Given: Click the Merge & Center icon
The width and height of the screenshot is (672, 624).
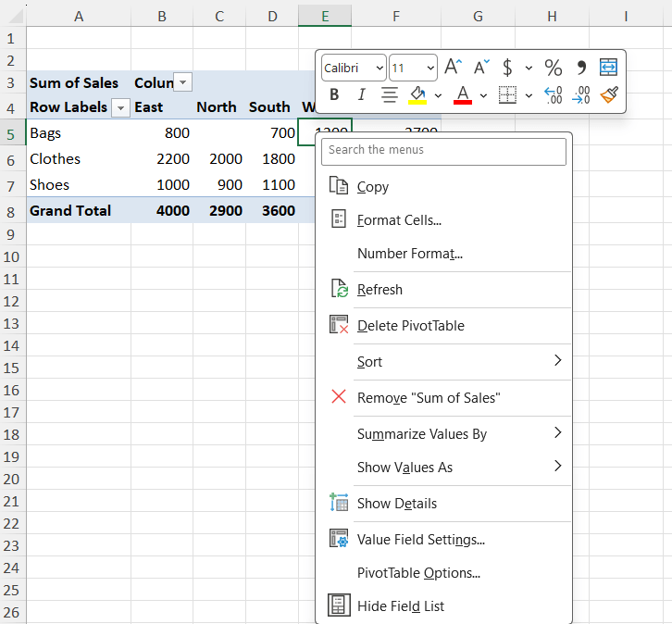Looking at the screenshot, I should (x=608, y=68).
